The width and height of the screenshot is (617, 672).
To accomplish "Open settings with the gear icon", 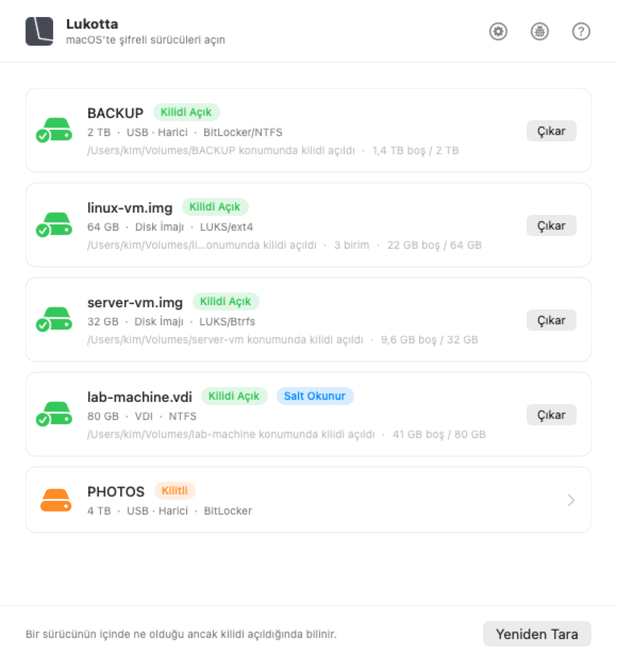I will tap(498, 31).
